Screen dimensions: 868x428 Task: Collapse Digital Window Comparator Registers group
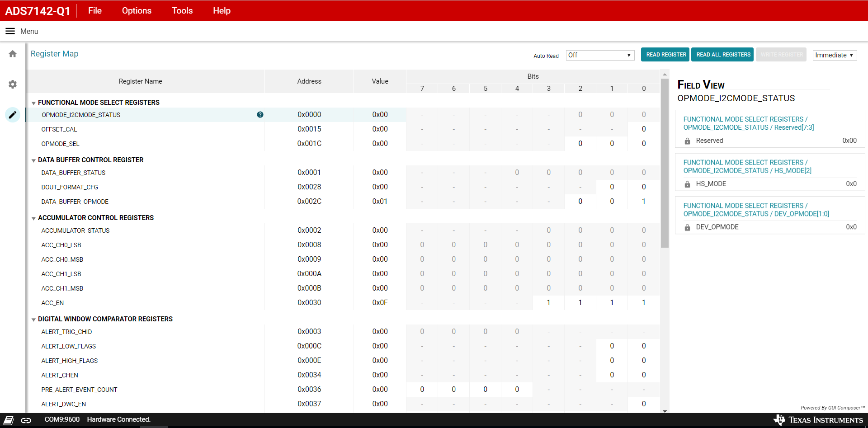pyautogui.click(x=33, y=320)
